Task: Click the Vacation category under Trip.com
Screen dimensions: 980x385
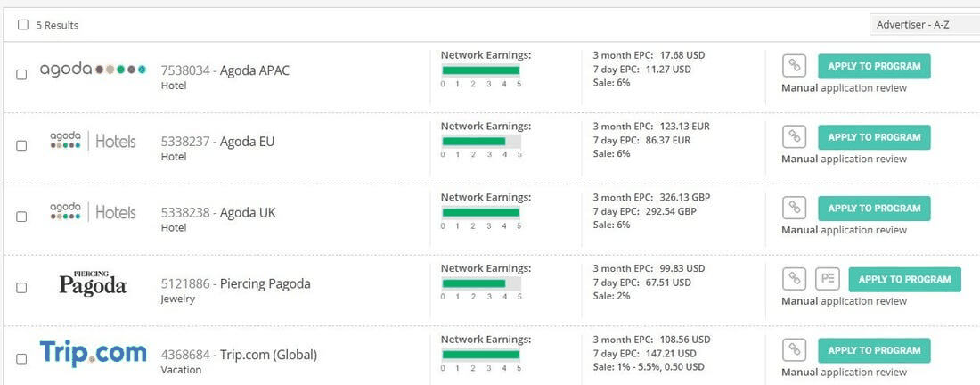Action: click(181, 370)
